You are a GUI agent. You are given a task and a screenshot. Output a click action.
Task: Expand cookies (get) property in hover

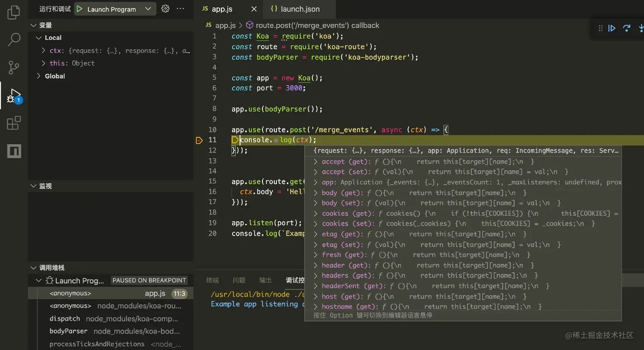316,213
